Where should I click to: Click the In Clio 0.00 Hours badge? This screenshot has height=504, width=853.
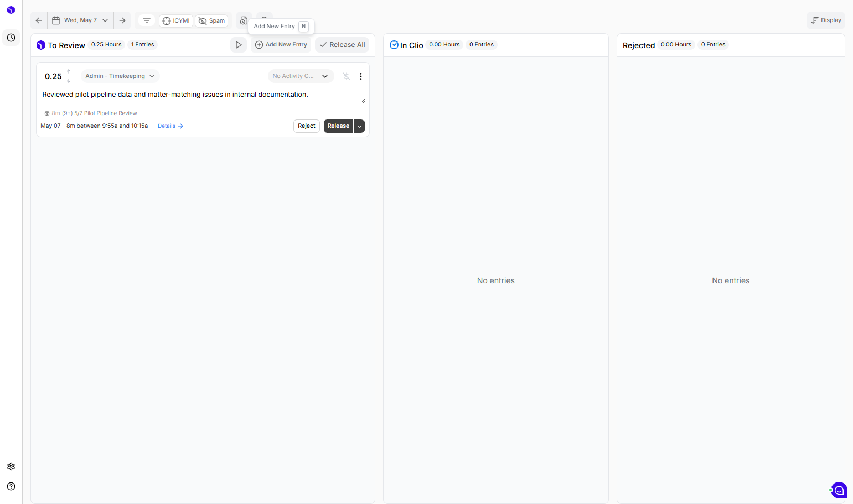coord(444,45)
